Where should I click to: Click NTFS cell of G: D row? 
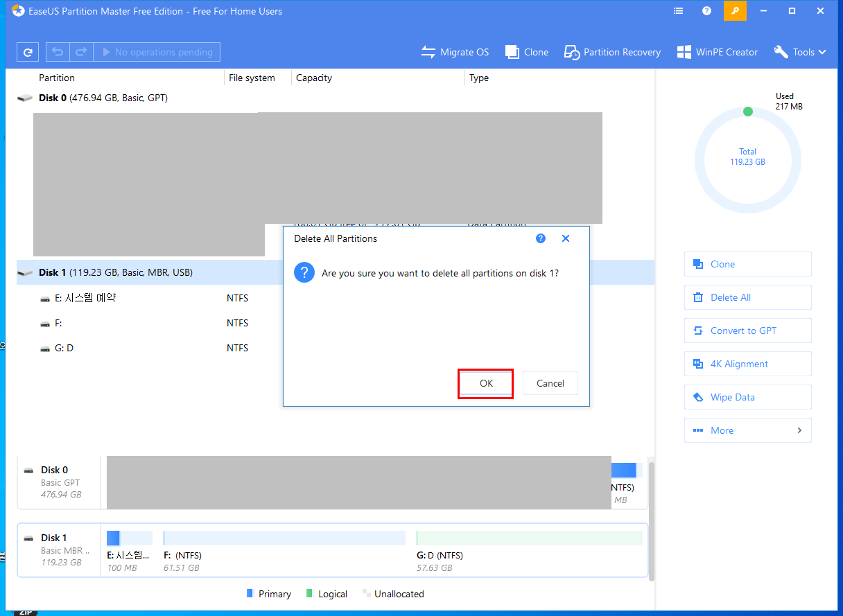point(237,348)
